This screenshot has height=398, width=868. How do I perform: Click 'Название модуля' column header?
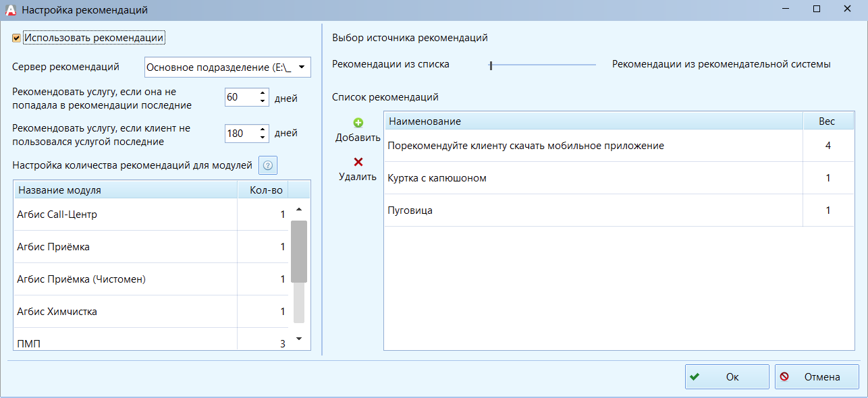126,190
